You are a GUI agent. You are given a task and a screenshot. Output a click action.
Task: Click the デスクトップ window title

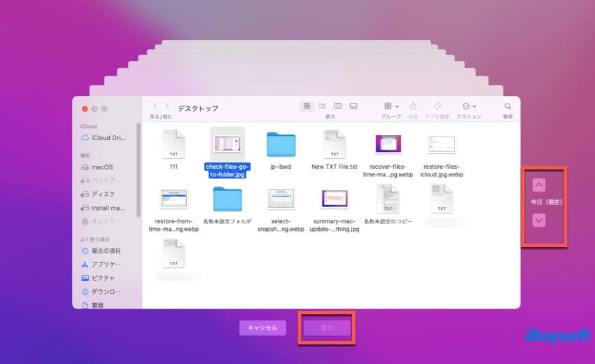pos(198,108)
